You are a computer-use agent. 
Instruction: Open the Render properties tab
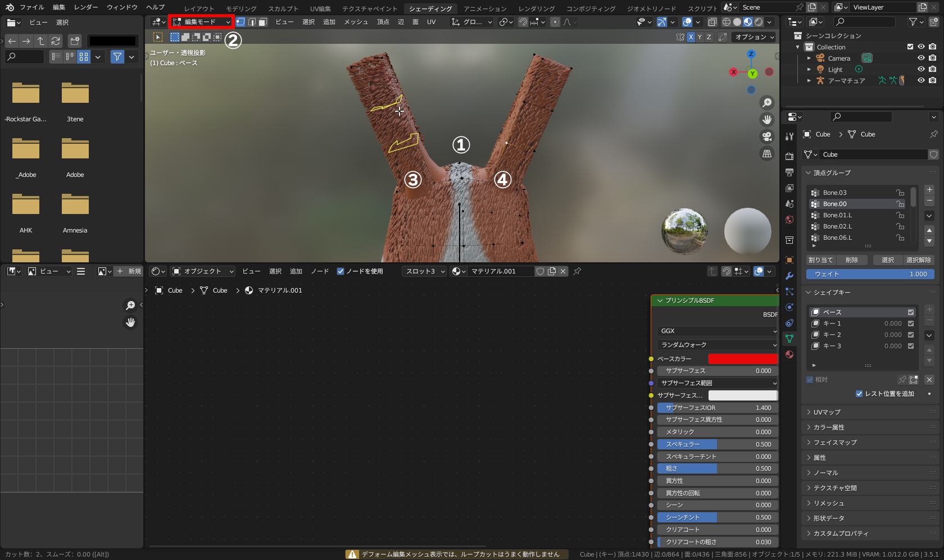point(789,156)
